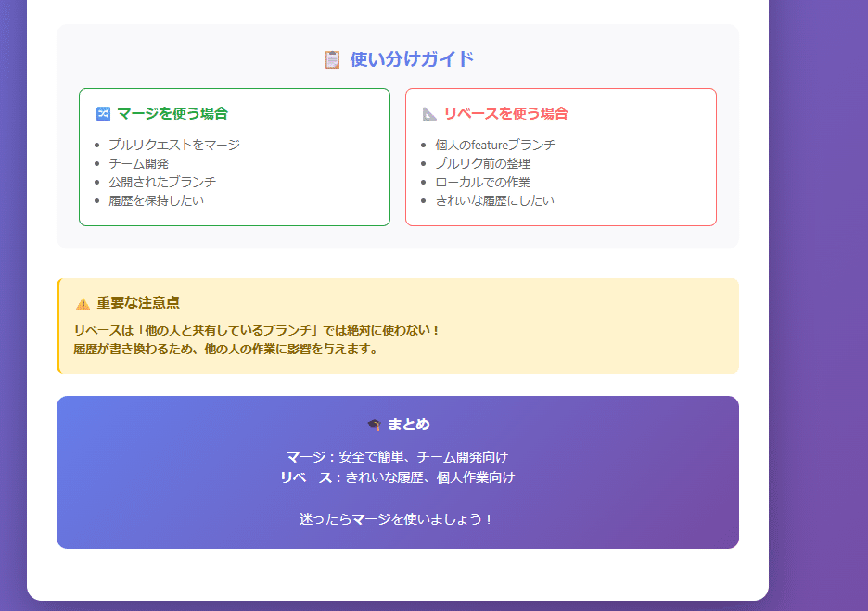Image resolution: width=868 pixels, height=611 pixels.
Task: Click the 迷ったらマージを使いましょう text line
Action: [396, 519]
